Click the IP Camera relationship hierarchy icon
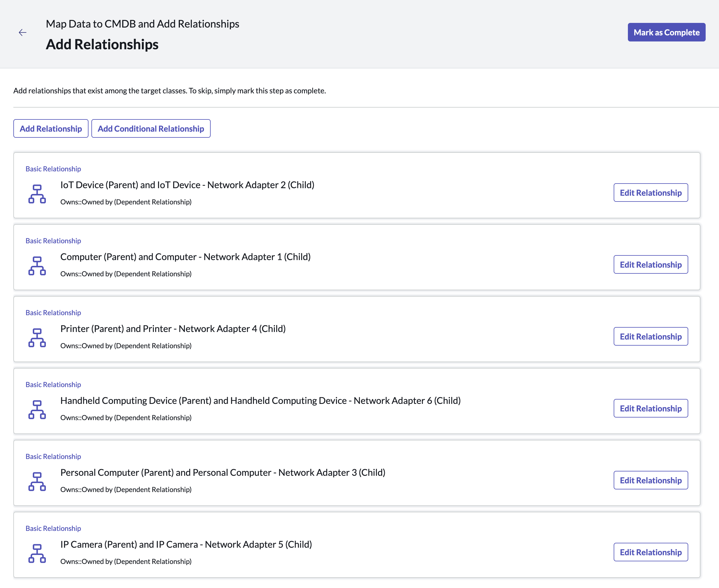The image size is (719, 588). pyautogui.click(x=37, y=553)
